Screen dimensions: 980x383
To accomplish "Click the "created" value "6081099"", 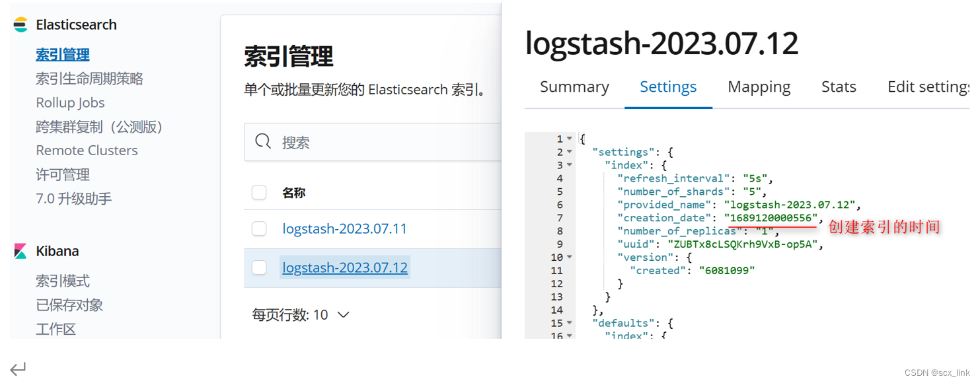I will click(x=727, y=270).
